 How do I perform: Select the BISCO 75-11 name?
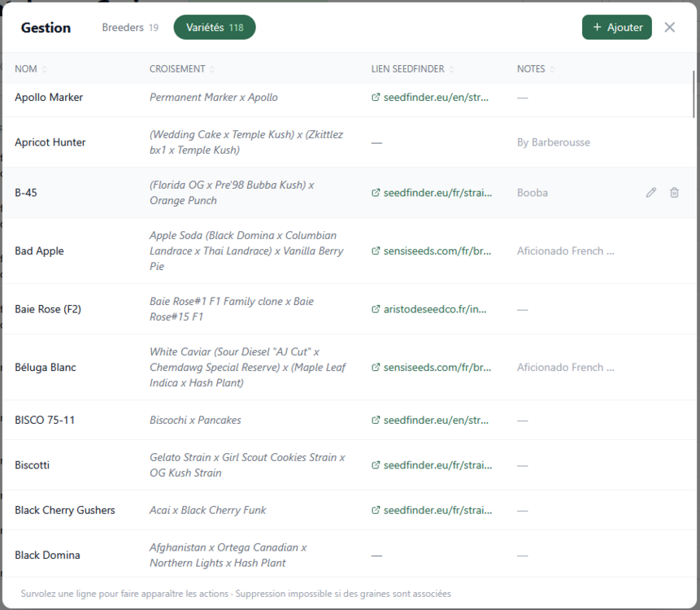click(45, 420)
